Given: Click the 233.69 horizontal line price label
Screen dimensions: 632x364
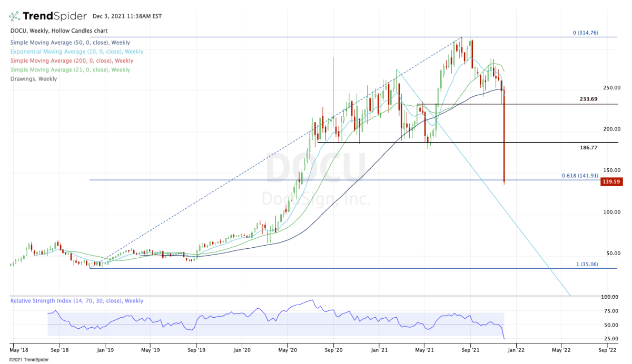Looking at the screenshot, I should [x=587, y=99].
